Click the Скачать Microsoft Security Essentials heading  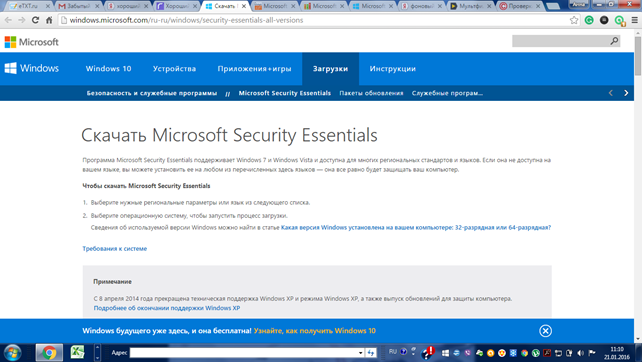point(229,135)
